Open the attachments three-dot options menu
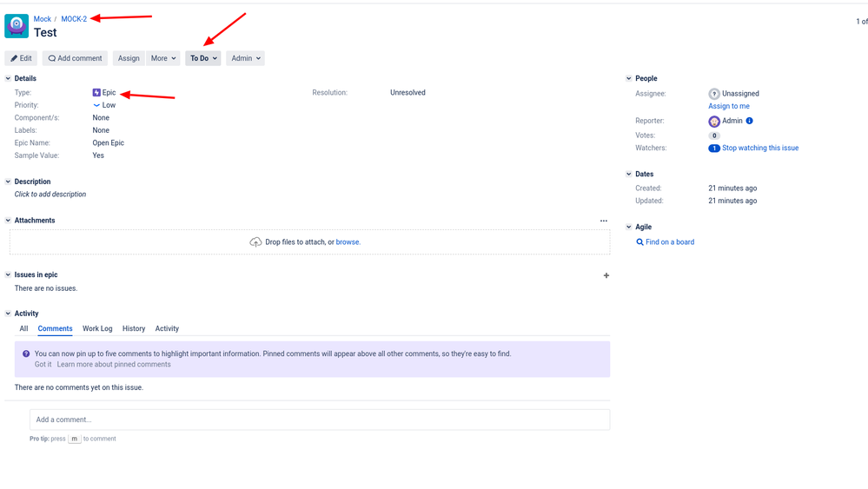This screenshot has height=489, width=868. tap(603, 221)
